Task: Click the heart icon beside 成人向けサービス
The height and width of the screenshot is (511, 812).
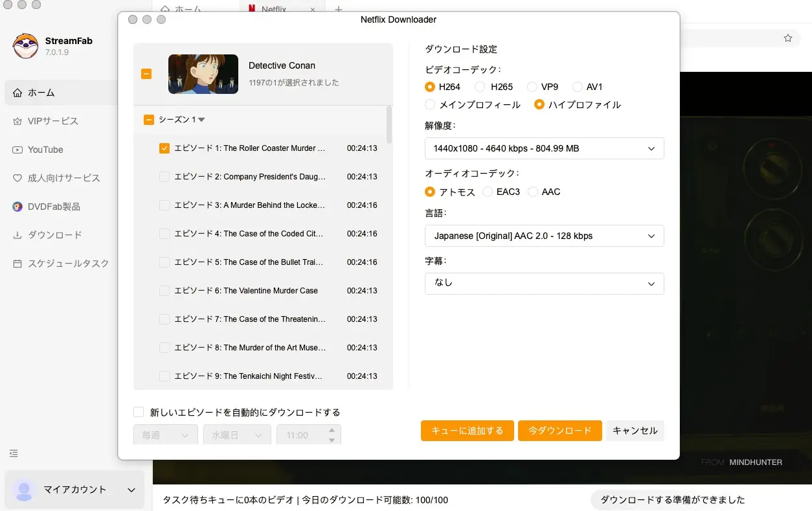Action: pos(17,178)
